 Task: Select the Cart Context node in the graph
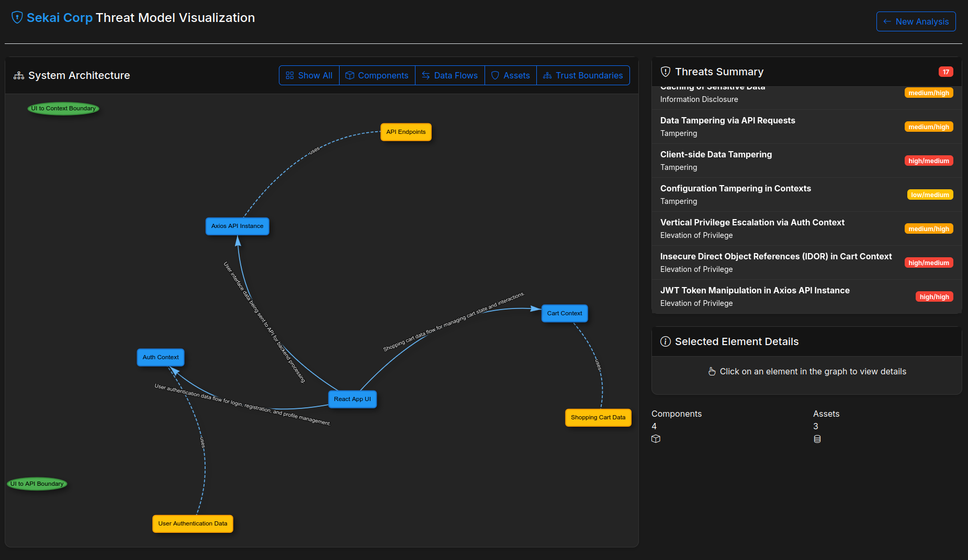point(564,313)
